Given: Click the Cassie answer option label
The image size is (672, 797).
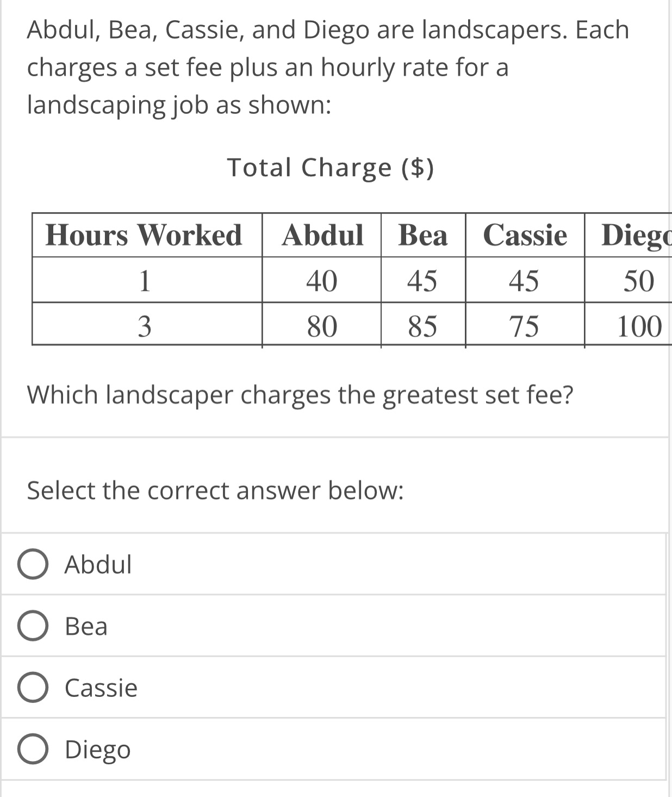Looking at the screenshot, I should 99,688.
